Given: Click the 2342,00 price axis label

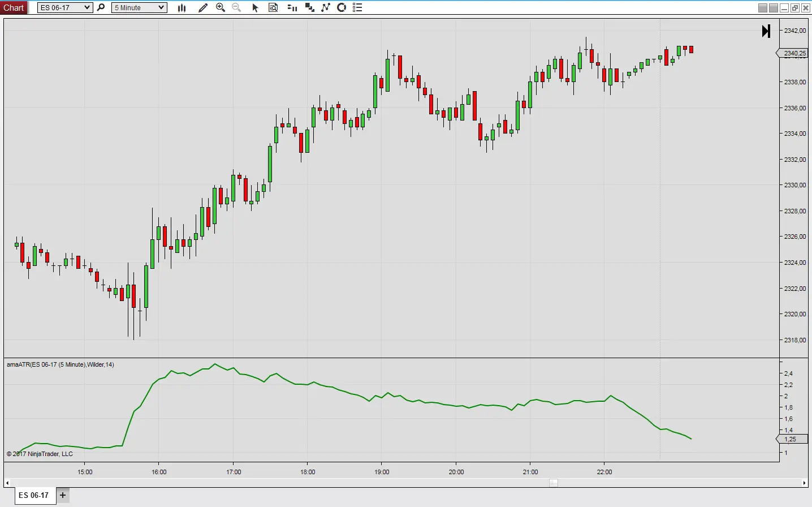Looking at the screenshot, I should [795, 31].
